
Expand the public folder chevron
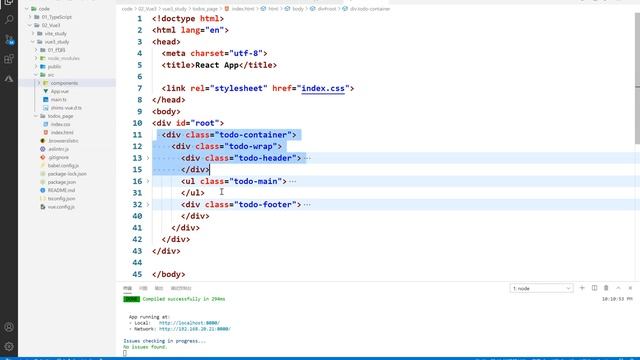click(x=36, y=67)
